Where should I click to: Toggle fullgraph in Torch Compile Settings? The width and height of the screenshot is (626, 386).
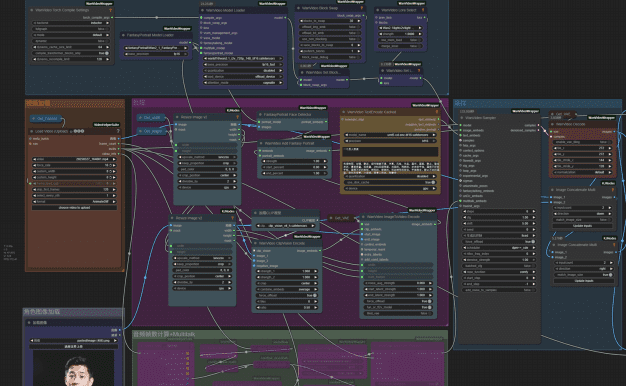pyautogui.click(x=72, y=29)
